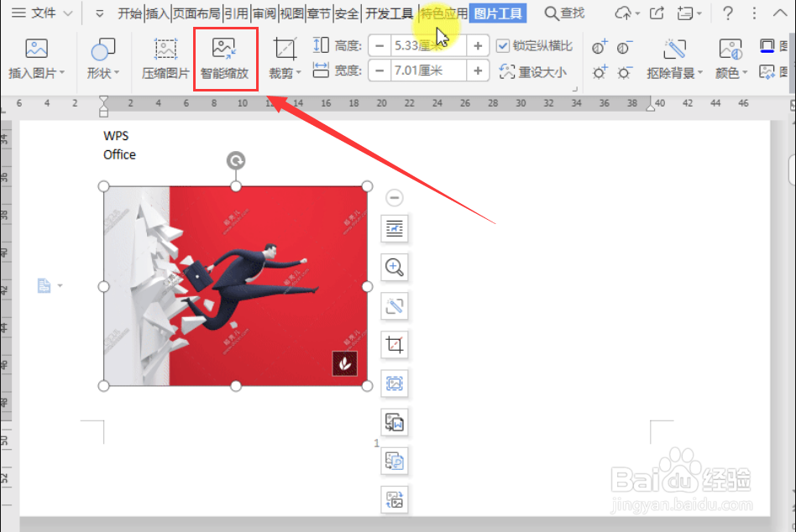Click Reset Size (重设大小) button
The height and width of the screenshot is (532, 796).
click(x=533, y=72)
